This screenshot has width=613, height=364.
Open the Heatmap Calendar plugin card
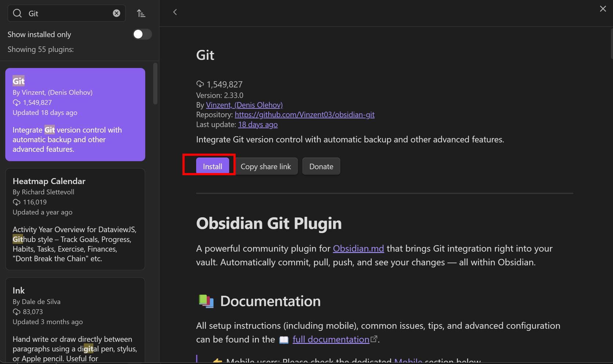coord(75,219)
